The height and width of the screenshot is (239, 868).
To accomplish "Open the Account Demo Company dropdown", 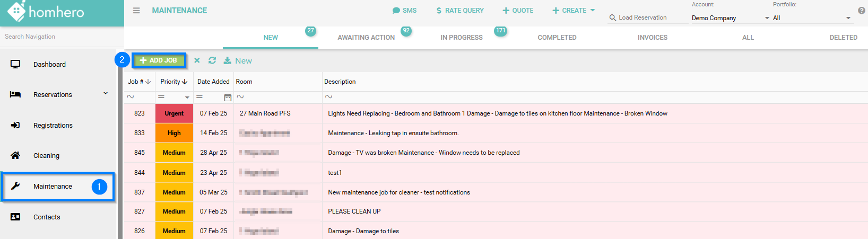I will (730, 18).
